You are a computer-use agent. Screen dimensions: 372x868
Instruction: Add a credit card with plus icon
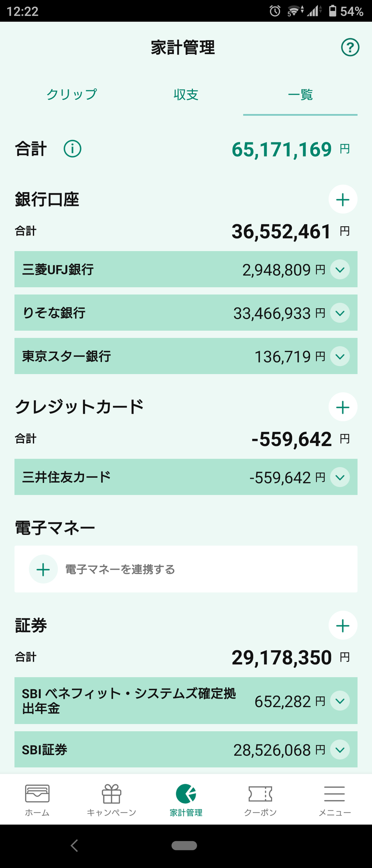(343, 407)
